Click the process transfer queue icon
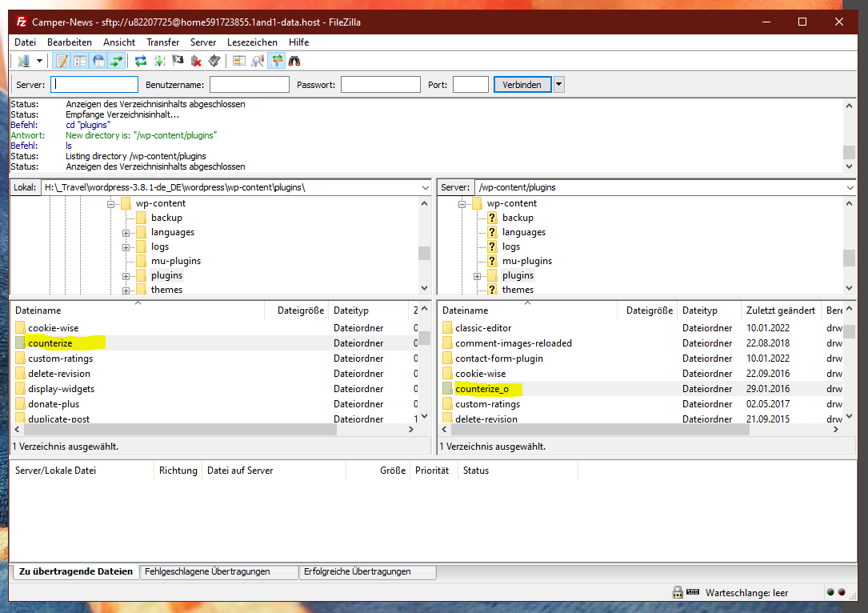 (159, 61)
